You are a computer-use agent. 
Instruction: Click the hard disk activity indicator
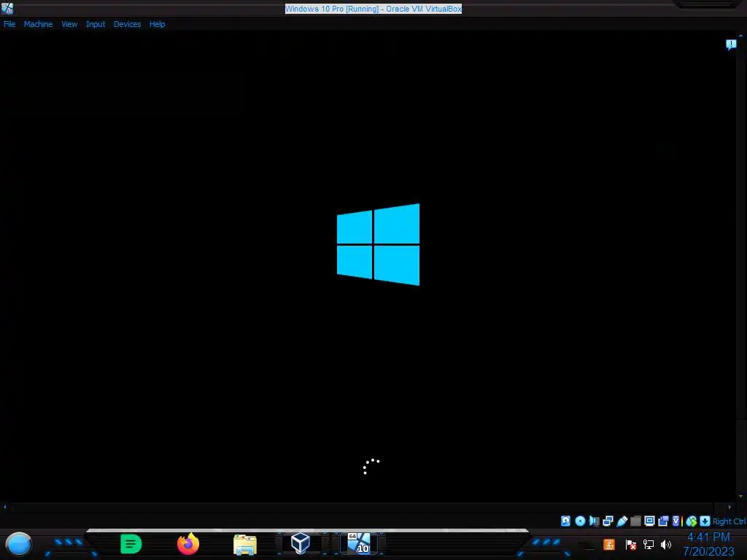click(565, 521)
